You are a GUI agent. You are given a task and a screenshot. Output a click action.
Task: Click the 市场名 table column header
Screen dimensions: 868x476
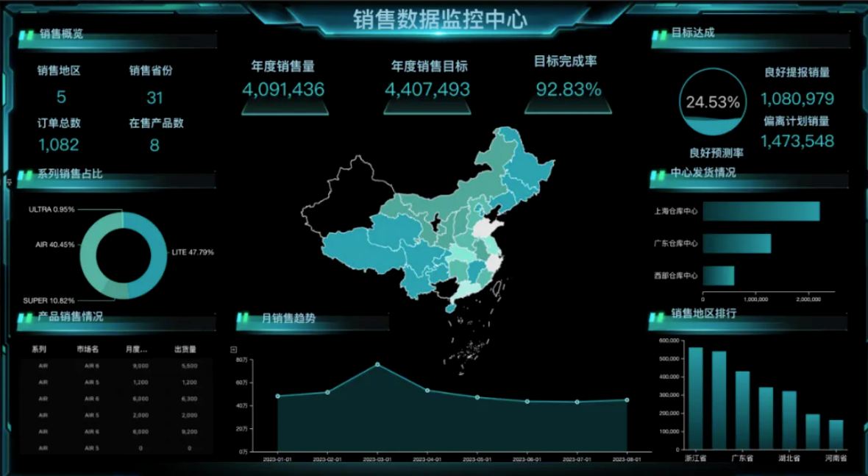pos(88,349)
